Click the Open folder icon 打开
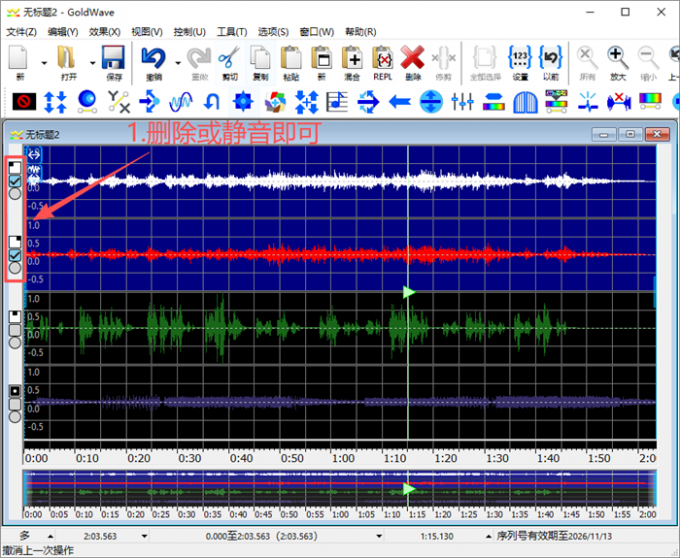Viewport: 680px width, 558px height. [68, 62]
